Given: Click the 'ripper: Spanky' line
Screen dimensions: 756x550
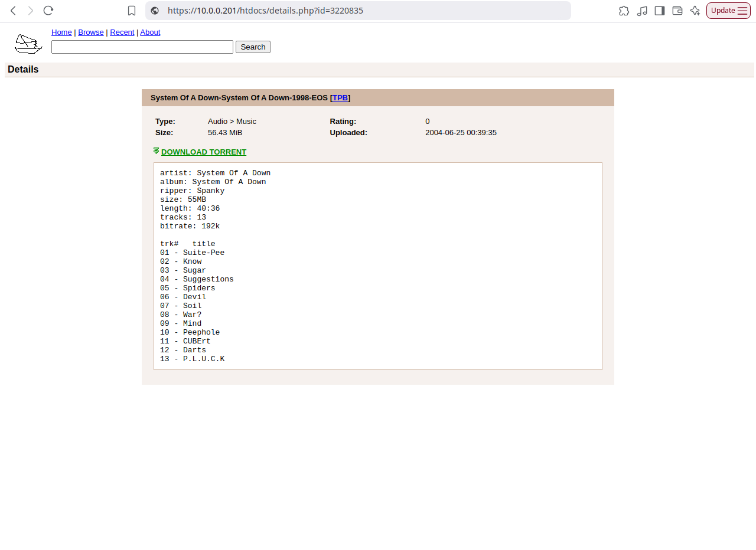Looking at the screenshot, I should pos(193,191).
